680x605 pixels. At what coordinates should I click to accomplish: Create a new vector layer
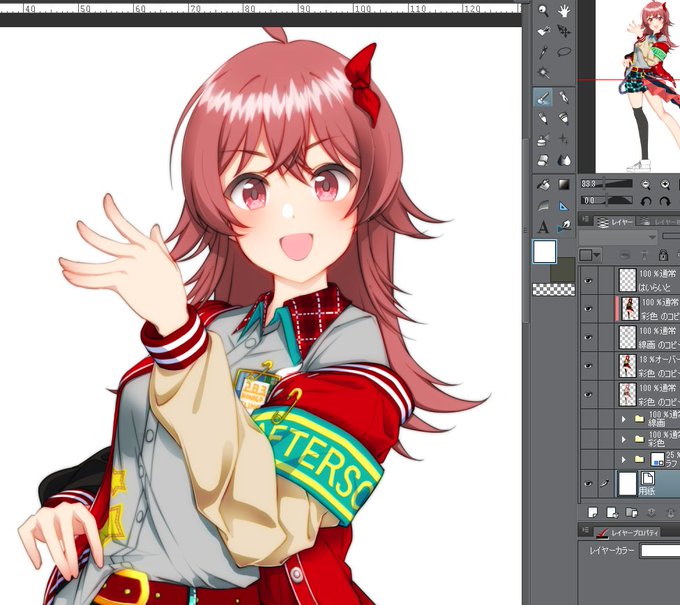pos(612,513)
